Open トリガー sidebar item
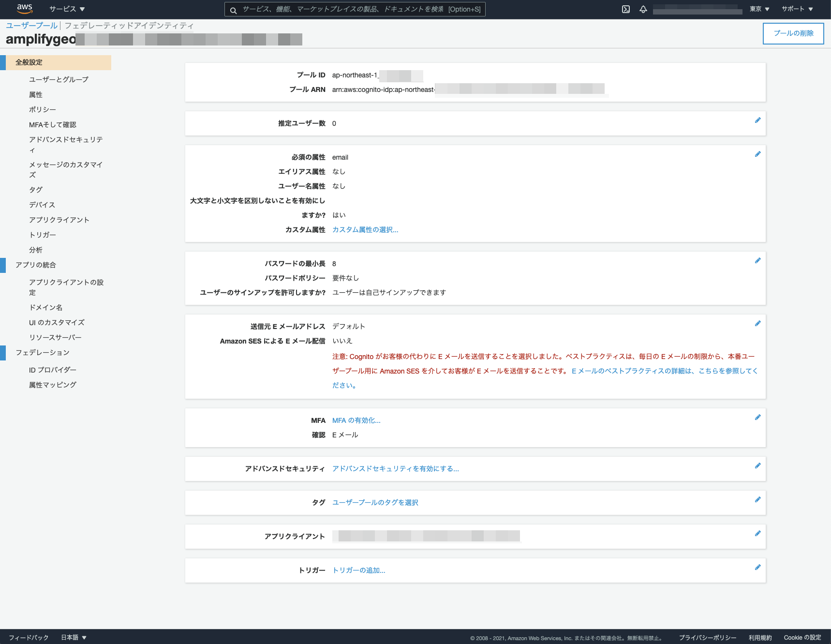Viewport: 831px width, 644px height. point(43,235)
